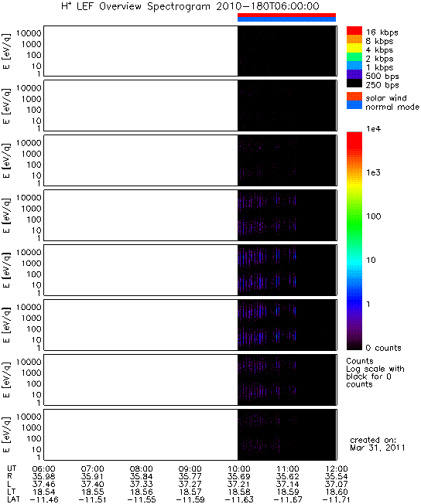Click the sixth spectrogram panel data area
This screenshot has height=504, width=421.
tap(190, 325)
